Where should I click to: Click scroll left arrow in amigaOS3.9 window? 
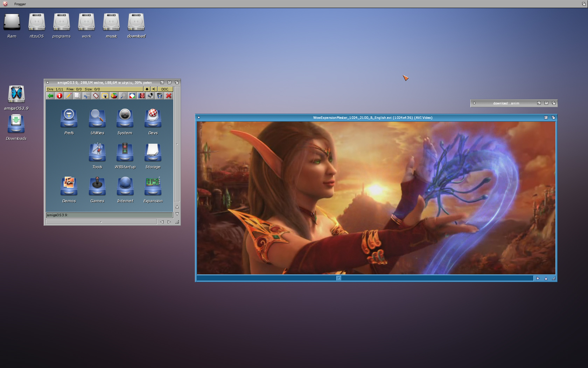162,222
